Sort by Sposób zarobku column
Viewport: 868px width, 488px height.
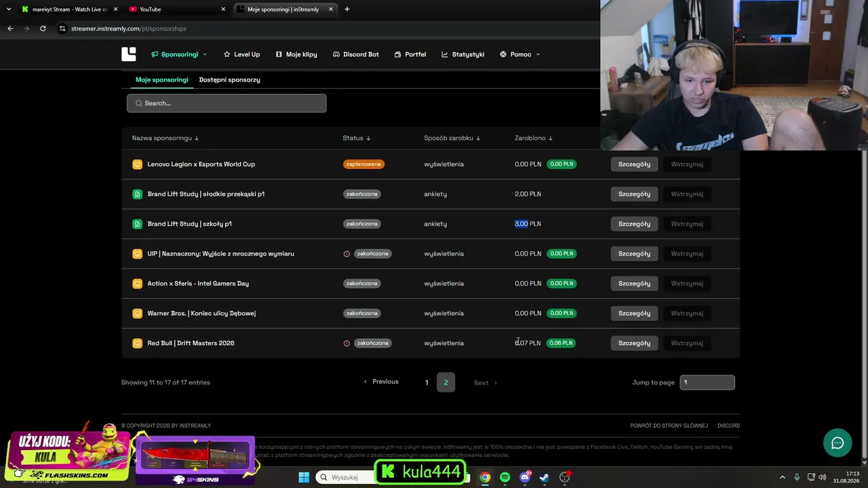[452, 138]
